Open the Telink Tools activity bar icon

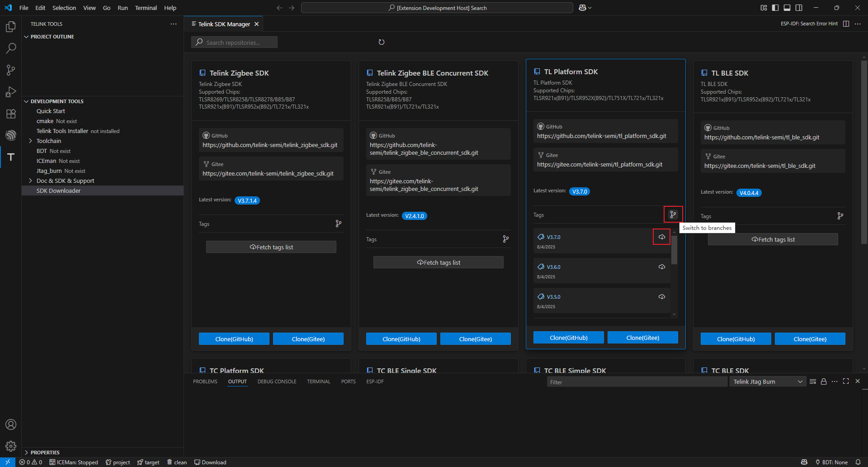[x=11, y=157]
